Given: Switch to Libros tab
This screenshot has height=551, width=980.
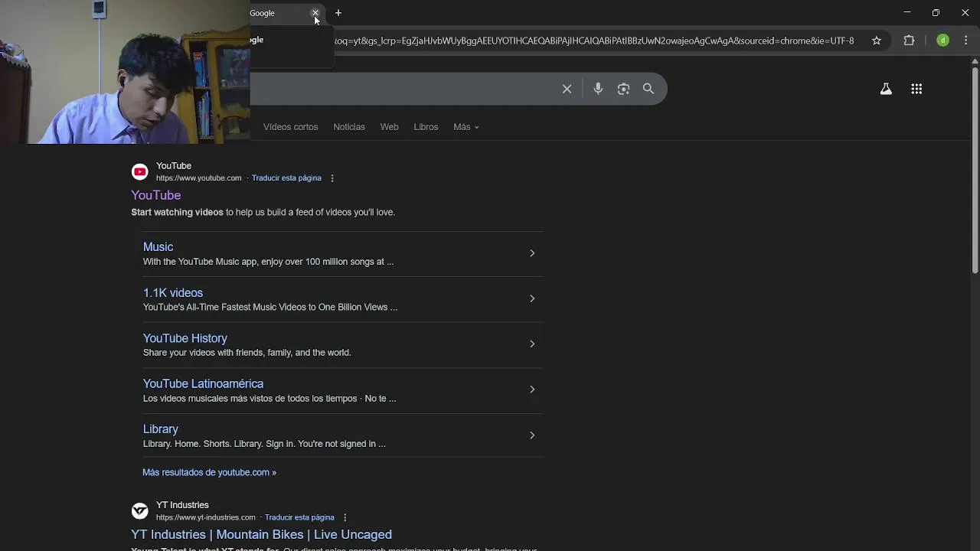Looking at the screenshot, I should pyautogui.click(x=426, y=127).
